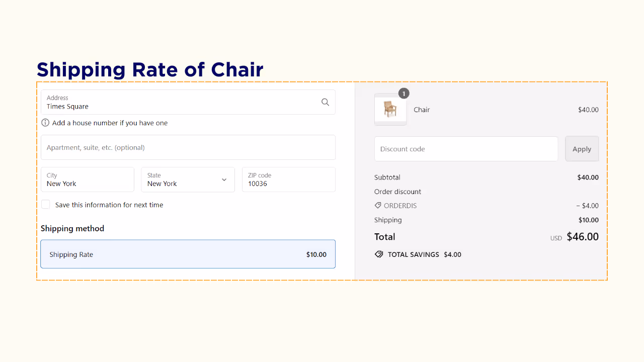The width and height of the screenshot is (644, 362).
Task: Click the Apply discount button
Action: point(582,149)
